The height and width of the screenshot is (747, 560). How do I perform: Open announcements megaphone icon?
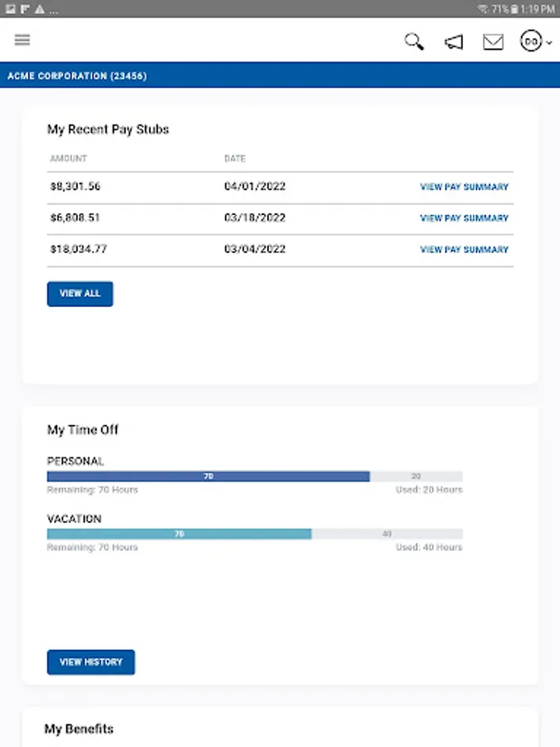click(x=454, y=41)
